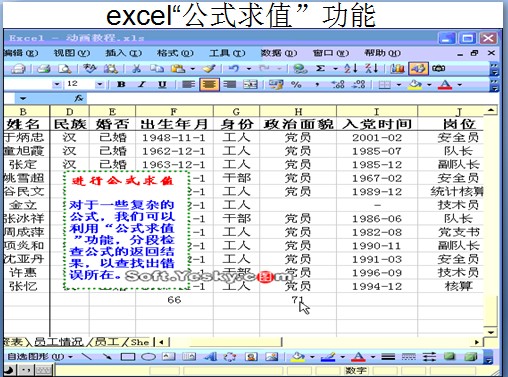
Task: Click the Research binoculars icon
Action: (110, 69)
